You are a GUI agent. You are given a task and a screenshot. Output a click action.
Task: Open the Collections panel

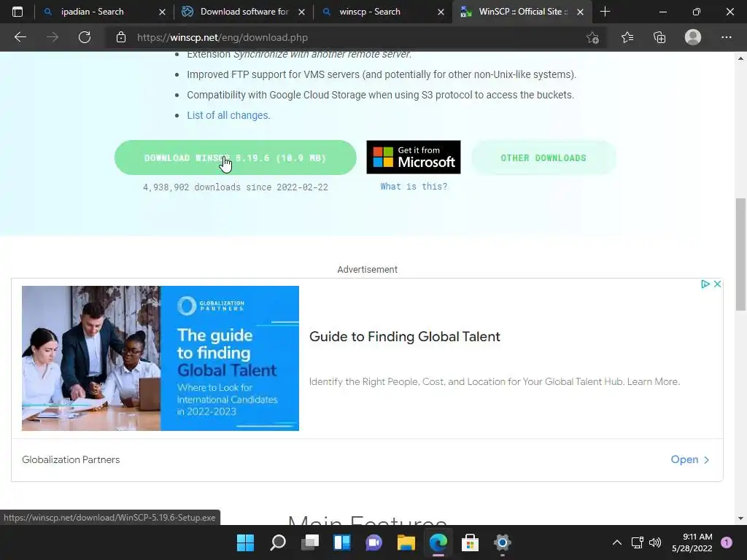pos(659,37)
